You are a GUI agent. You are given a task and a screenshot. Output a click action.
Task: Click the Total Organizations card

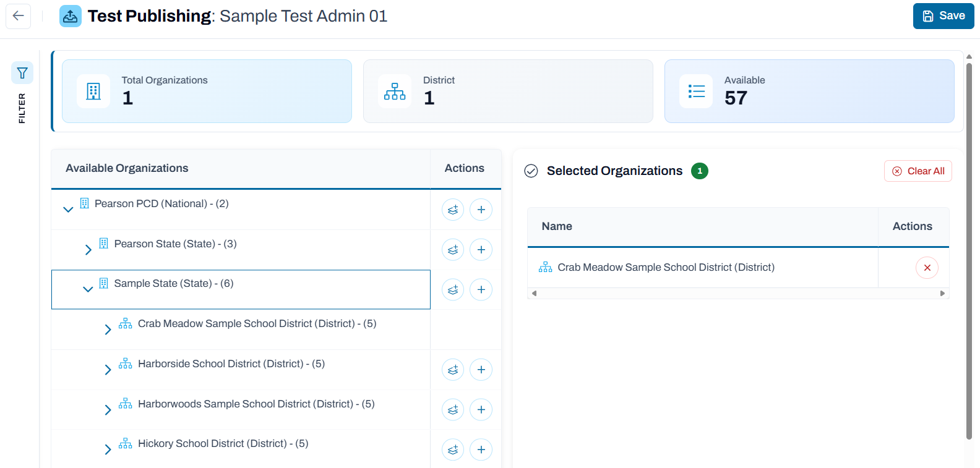207,91
